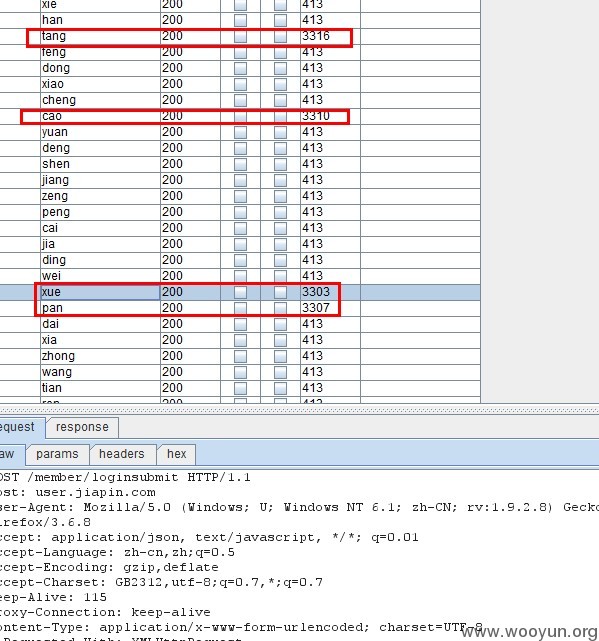Screen dimensions: 599x641
Task: Enable the left checkbox in the jiang row
Action: 240,180
